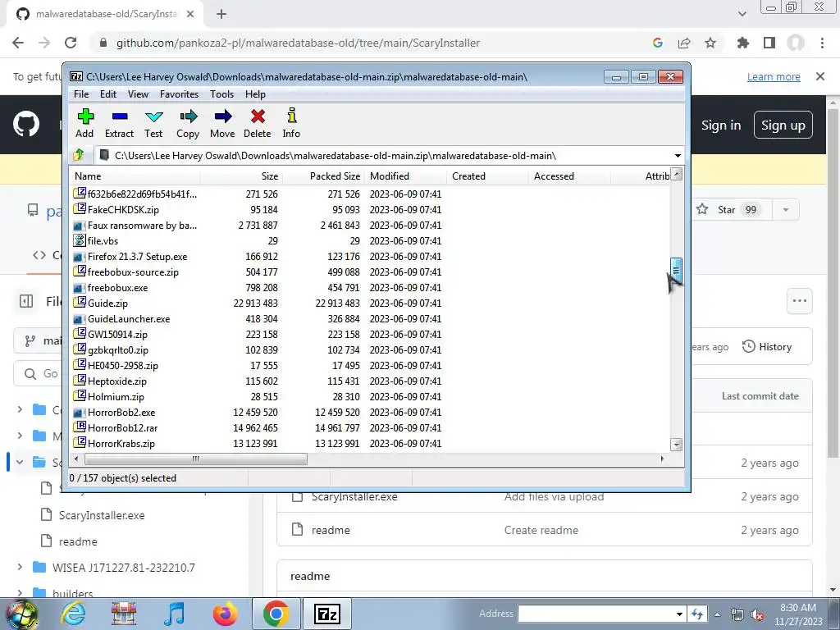Click the Extract toolbar icon
840x630 pixels.
pos(119,124)
